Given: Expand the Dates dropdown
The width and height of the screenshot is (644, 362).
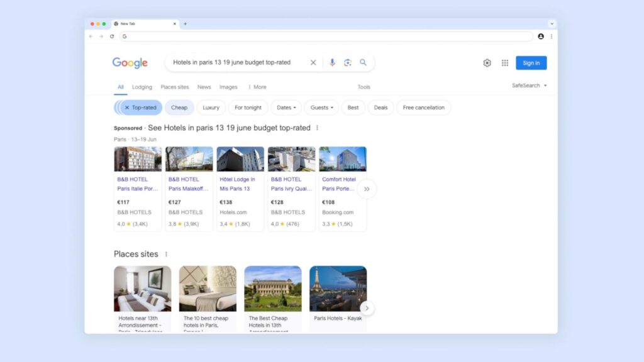Looking at the screenshot, I should (286, 107).
